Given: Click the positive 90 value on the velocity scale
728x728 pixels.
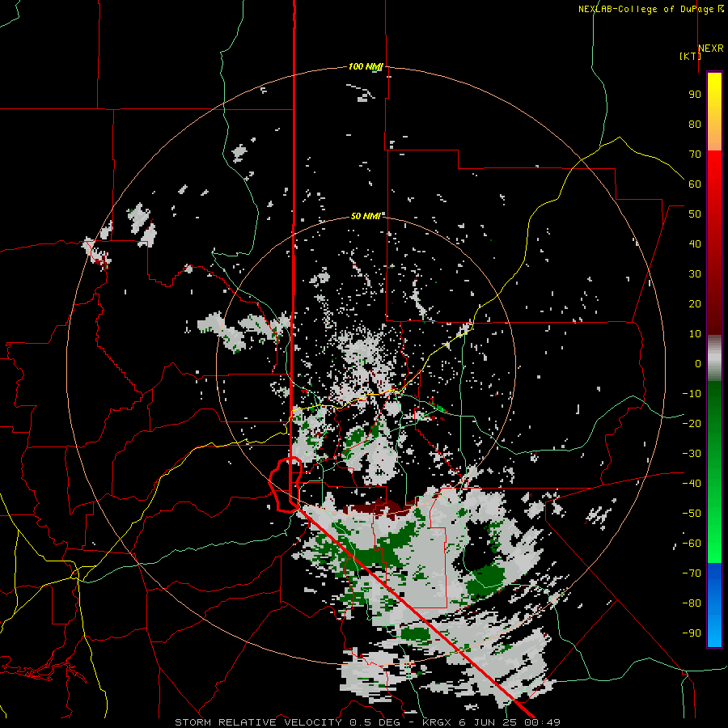Looking at the screenshot, I should pyautogui.click(x=695, y=95).
